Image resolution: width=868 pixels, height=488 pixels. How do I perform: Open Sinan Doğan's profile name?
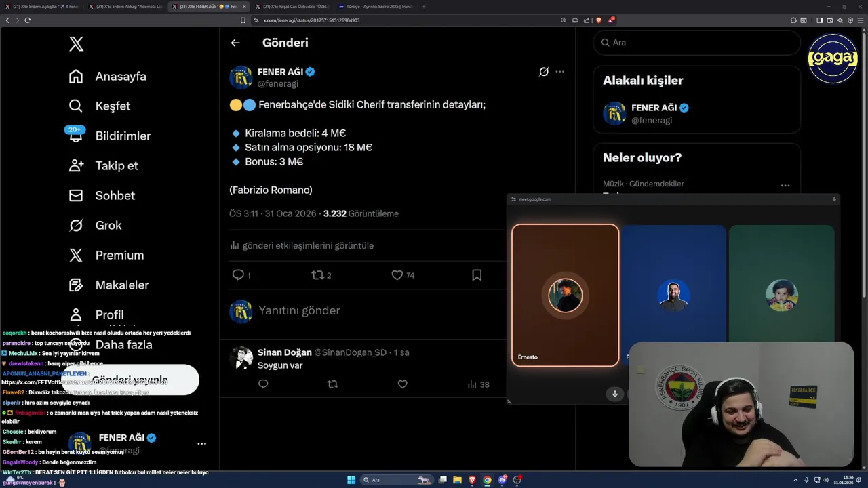coord(285,352)
